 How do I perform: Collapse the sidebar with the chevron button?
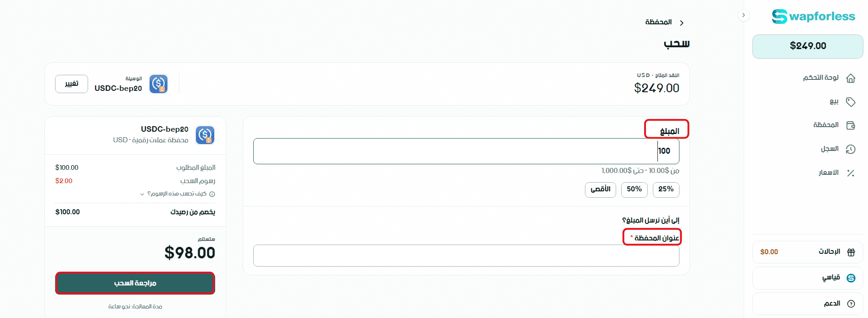[x=744, y=15]
